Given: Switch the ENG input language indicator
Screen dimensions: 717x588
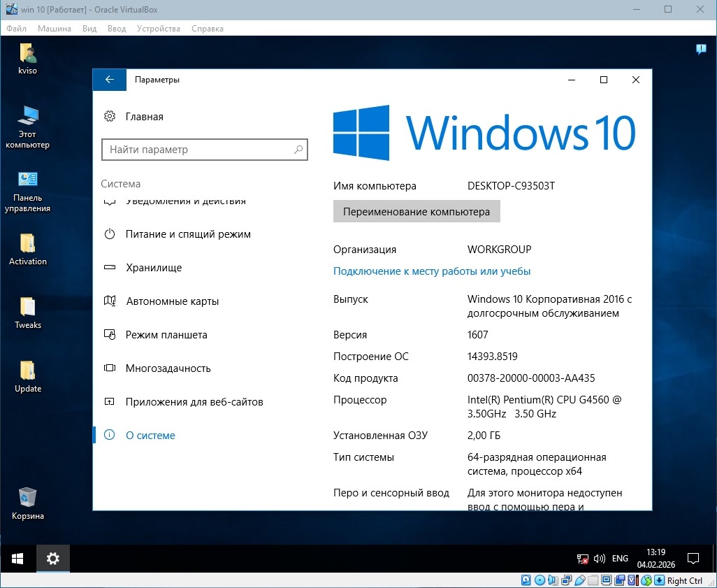Looking at the screenshot, I should [620, 559].
